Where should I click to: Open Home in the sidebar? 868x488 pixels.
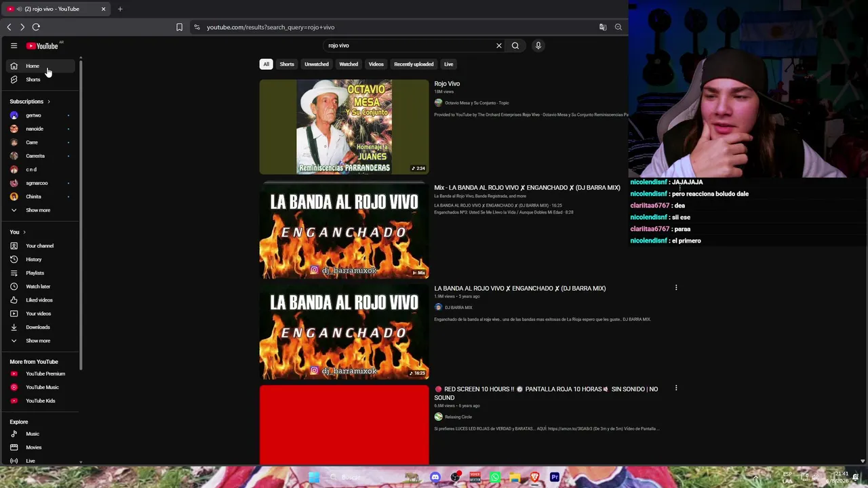pos(41,66)
